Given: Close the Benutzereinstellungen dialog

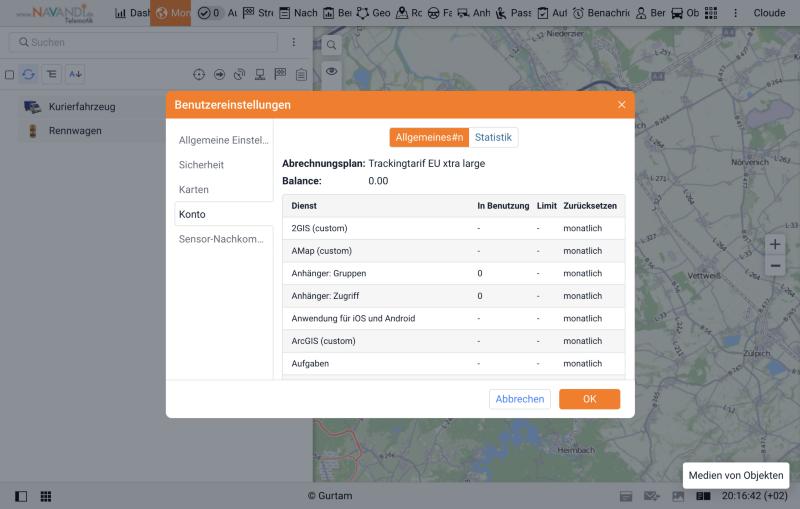Looking at the screenshot, I should 621,105.
